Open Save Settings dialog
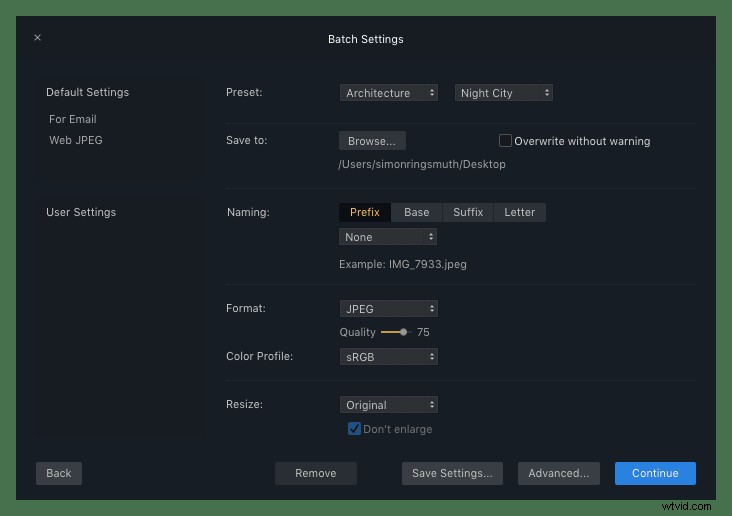Viewport: 732px width, 516px height. (452, 473)
